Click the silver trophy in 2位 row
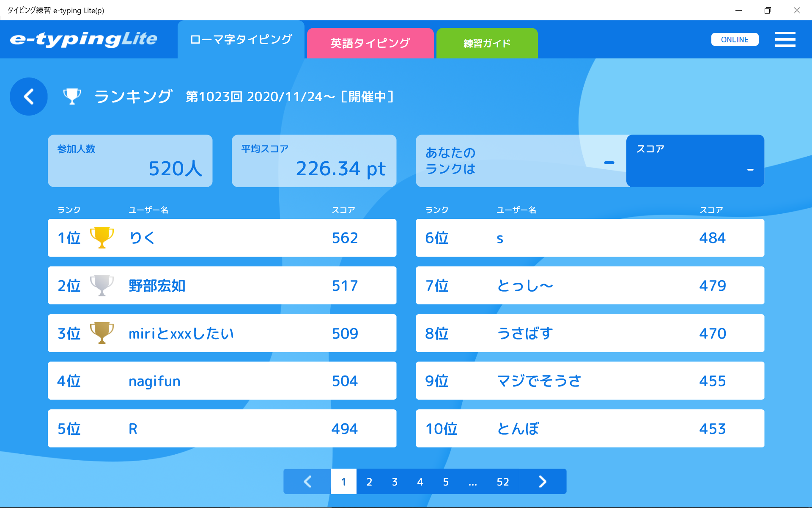This screenshot has height=508, width=812. tap(102, 285)
